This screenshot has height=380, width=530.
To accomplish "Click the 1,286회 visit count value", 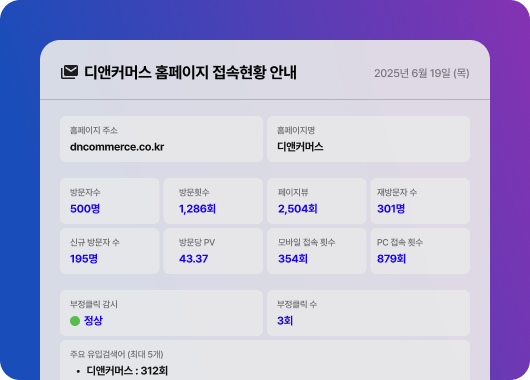I will coord(197,209).
